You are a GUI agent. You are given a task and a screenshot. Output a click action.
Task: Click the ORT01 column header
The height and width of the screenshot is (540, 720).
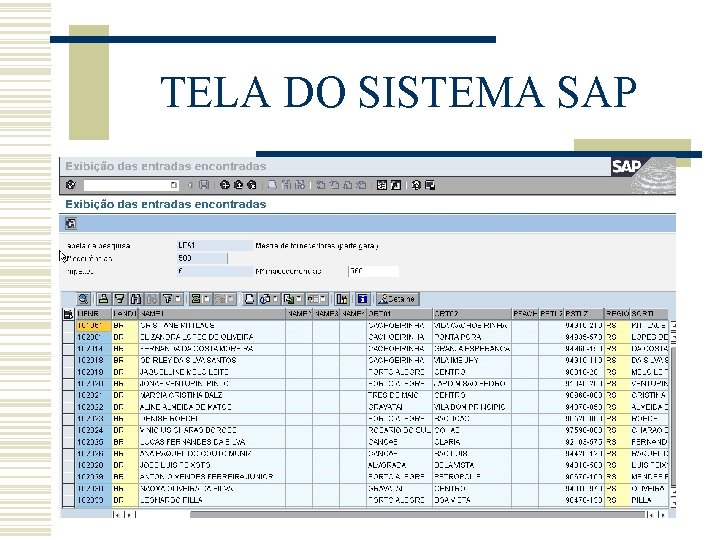pos(399,314)
